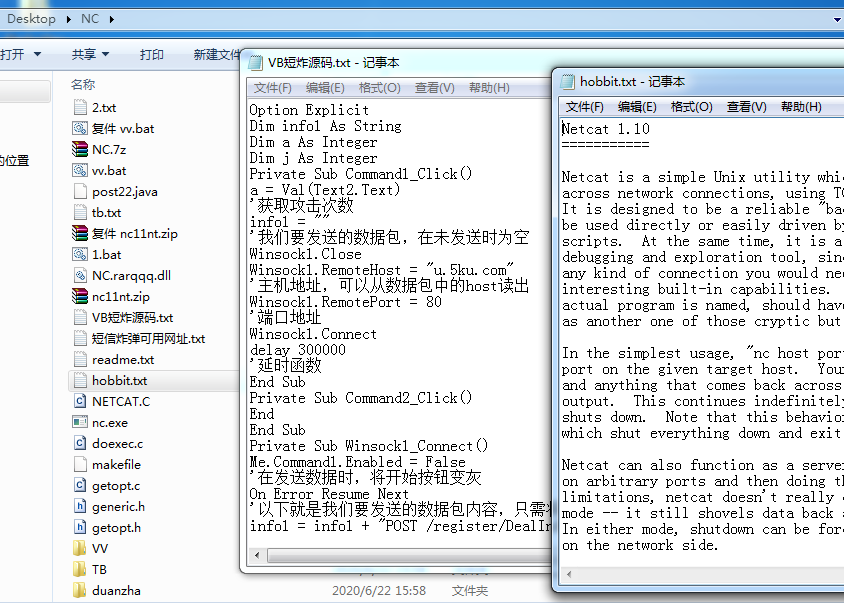Click the 2020/6/22 15:58 date for duanzha
The height and width of the screenshot is (603, 844).
[379, 591]
